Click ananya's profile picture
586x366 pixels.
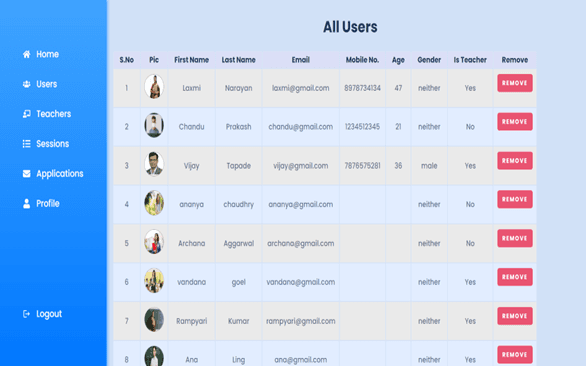click(x=154, y=203)
